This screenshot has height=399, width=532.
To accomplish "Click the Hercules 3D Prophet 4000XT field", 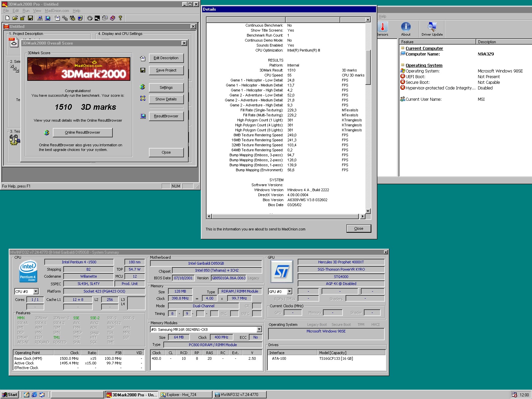I will 341,262.
